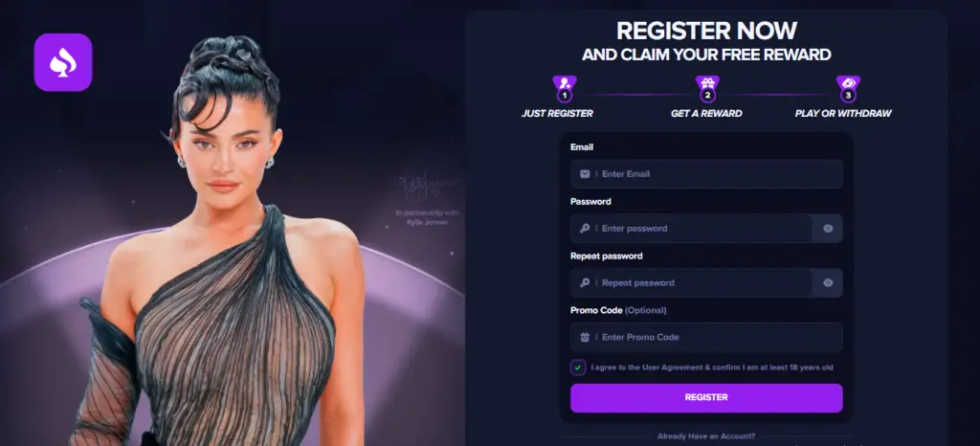Click the step 1 Just Register badge
Image resolution: width=980 pixels, height=446 pixels.
tap(565, 89)
